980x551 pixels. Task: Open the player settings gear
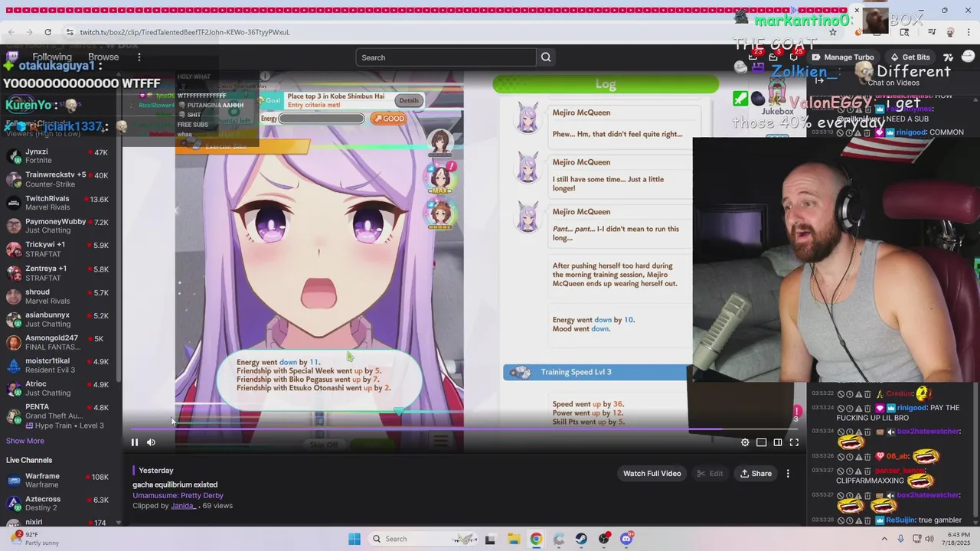(x=745, y=442)
